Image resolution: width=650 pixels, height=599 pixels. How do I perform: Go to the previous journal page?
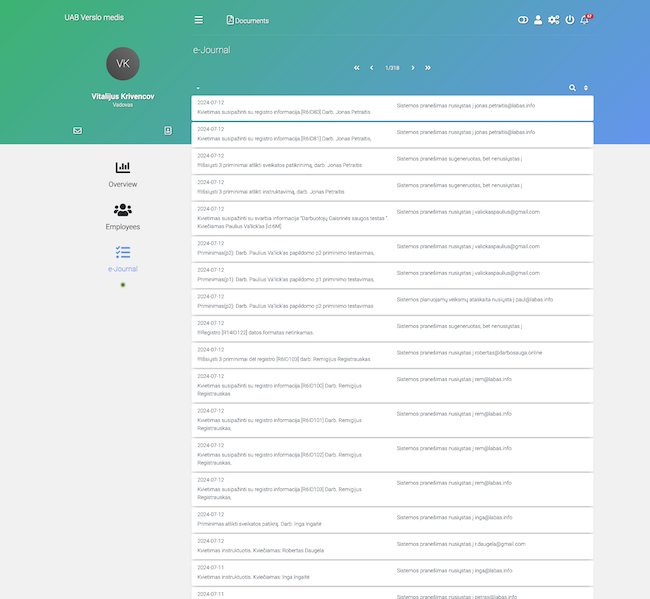click(x=371, y=68)
